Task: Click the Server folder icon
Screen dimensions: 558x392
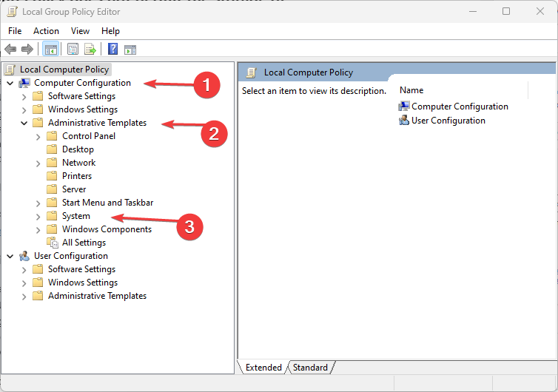Action: tap(52, 189)
